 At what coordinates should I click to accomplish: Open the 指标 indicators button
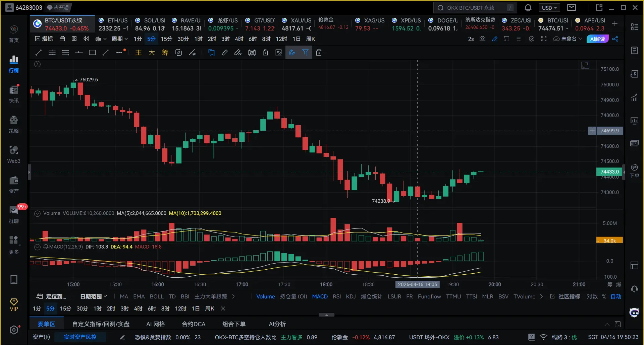(x=44, y=39)
